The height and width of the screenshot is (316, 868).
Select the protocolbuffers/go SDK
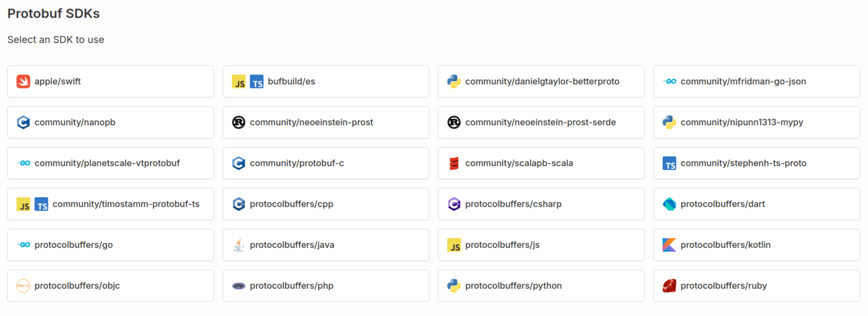110,245
